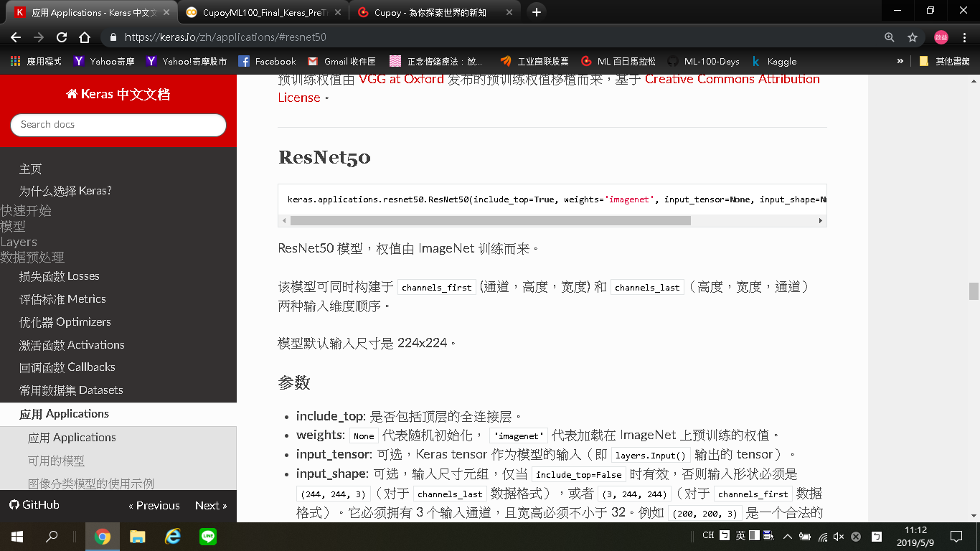Image resolution: width=980 pixels, height=551 pixels.
Task: Click the muted volume tray icon
Action: 839,536
